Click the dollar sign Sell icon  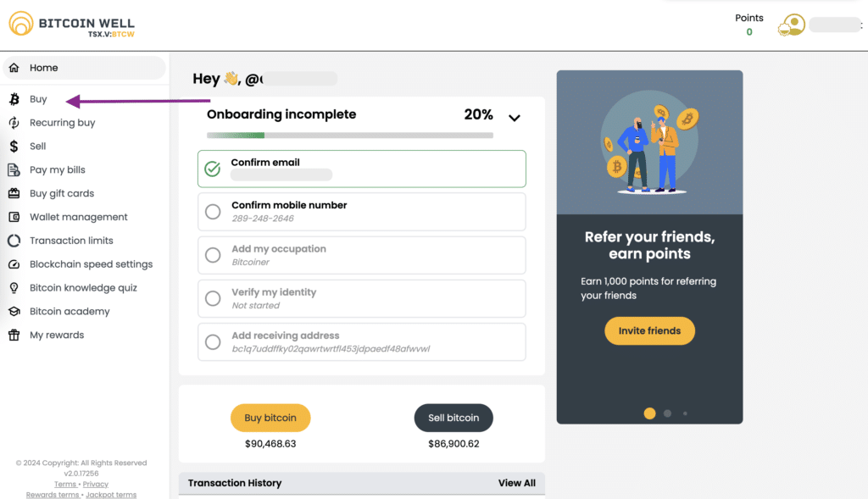click(x=14, y=146)
